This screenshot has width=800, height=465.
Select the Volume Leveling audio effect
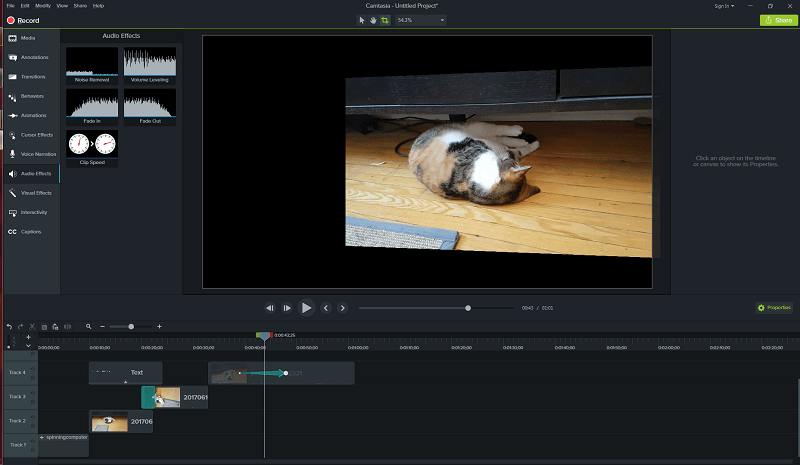coord(150,65)
